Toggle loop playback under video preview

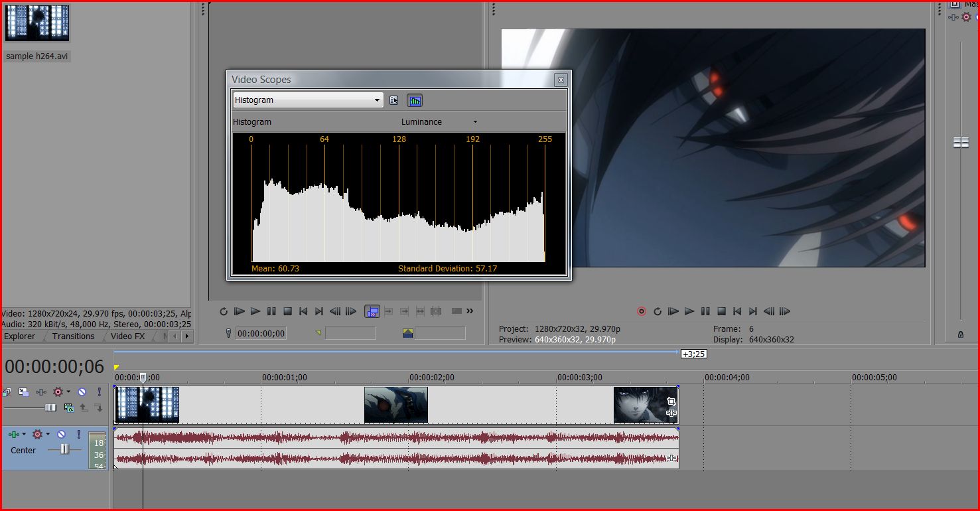point(658,311)
